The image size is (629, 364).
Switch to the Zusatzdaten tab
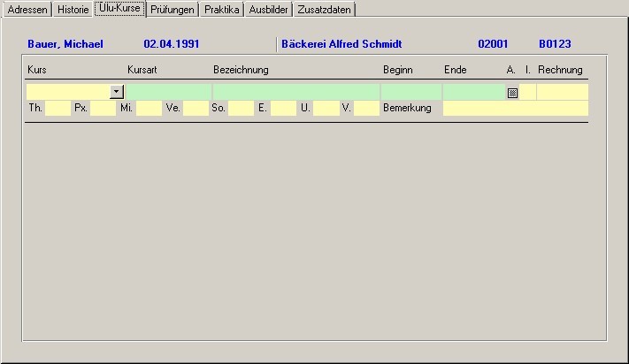click(x=325, y=10)
